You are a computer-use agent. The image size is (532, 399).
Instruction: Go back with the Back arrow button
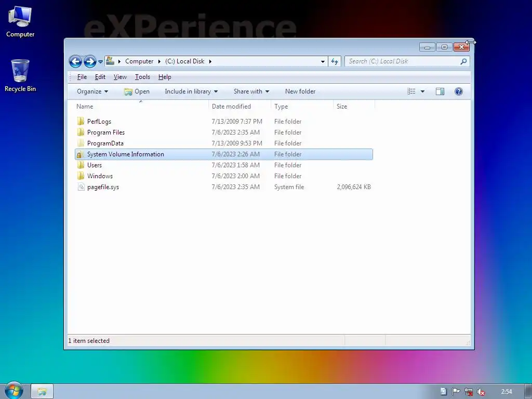pyautogui.click(x=75, y=61)
